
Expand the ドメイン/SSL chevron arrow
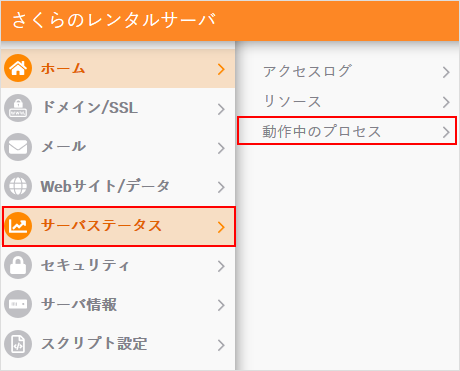(x=221, y=109)
